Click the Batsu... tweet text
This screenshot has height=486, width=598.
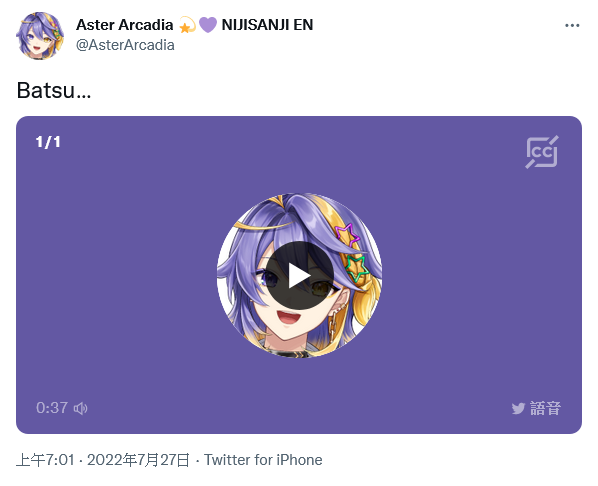tap(54, 90)
